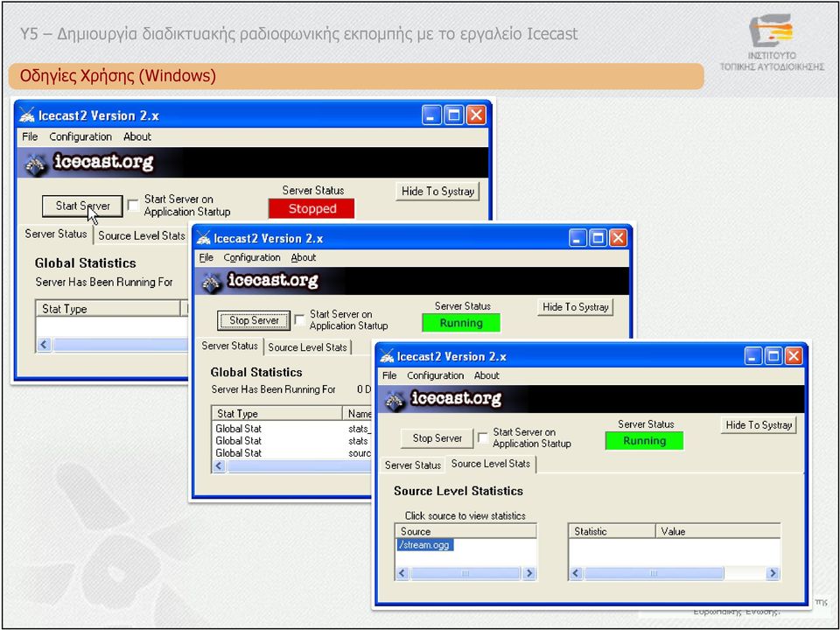840x630 pixels.
Task: Open Configuration menu in the front window
Action: click(435, 375)
